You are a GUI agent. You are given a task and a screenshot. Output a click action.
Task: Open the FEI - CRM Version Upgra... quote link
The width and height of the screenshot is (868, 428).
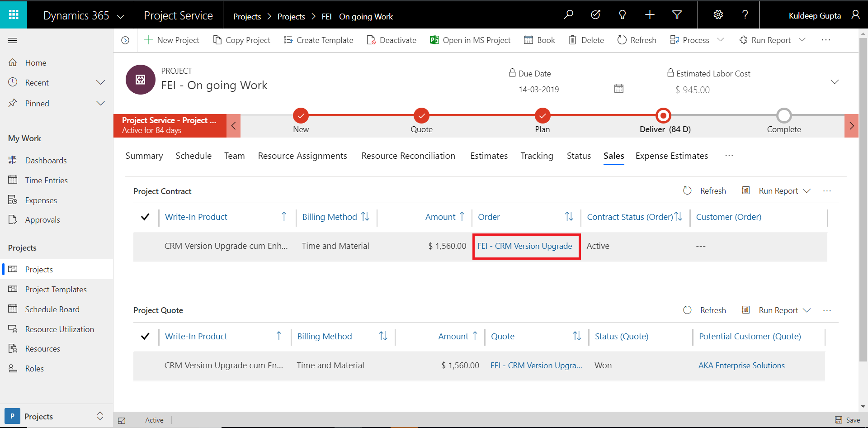[536, 366]
